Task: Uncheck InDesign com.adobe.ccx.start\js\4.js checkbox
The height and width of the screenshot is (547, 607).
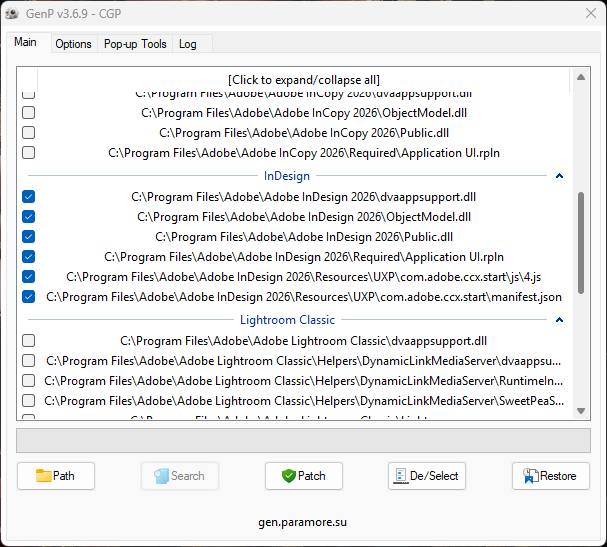Action: 28,277
